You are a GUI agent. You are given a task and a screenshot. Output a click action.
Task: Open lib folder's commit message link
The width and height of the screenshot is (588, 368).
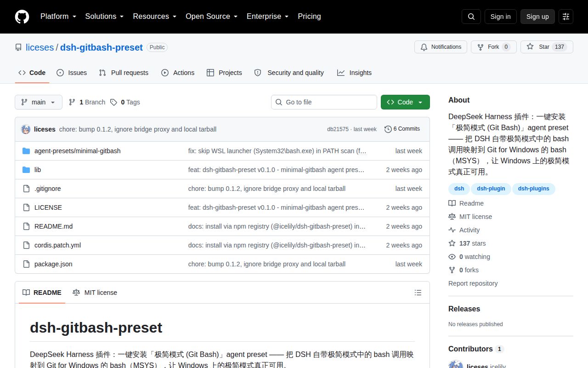276,170
